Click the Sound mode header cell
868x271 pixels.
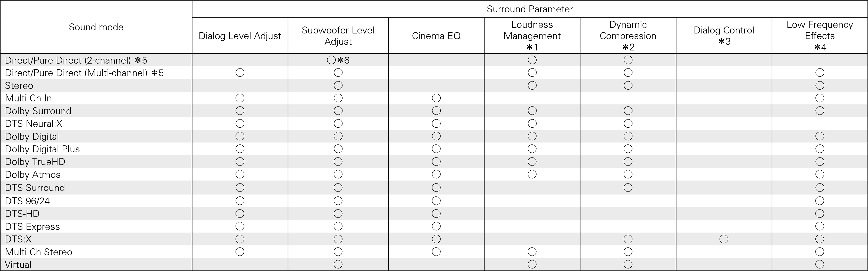[96, 27]
